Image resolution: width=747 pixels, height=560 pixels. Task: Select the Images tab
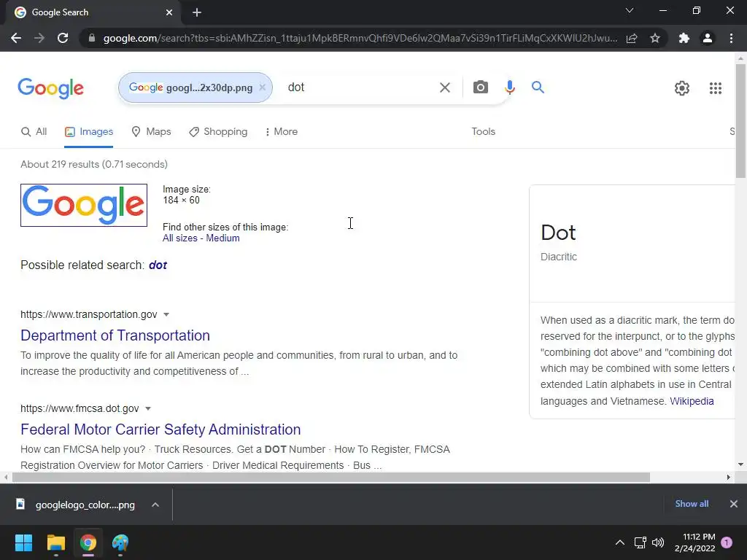click(89, 131)
